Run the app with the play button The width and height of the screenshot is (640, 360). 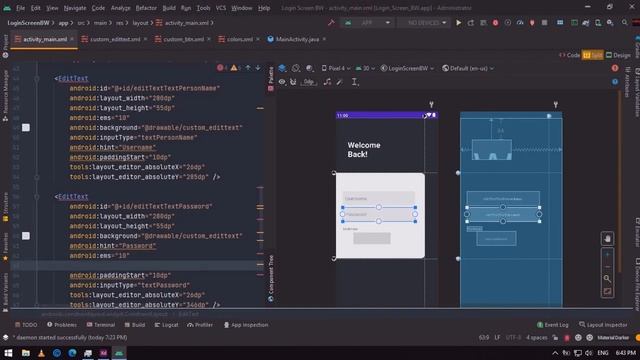coord(458,23)
